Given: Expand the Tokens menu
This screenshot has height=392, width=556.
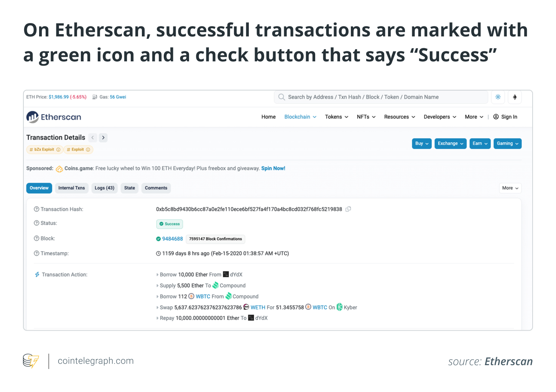Looking at the screenshot, I should click(336, 117).
